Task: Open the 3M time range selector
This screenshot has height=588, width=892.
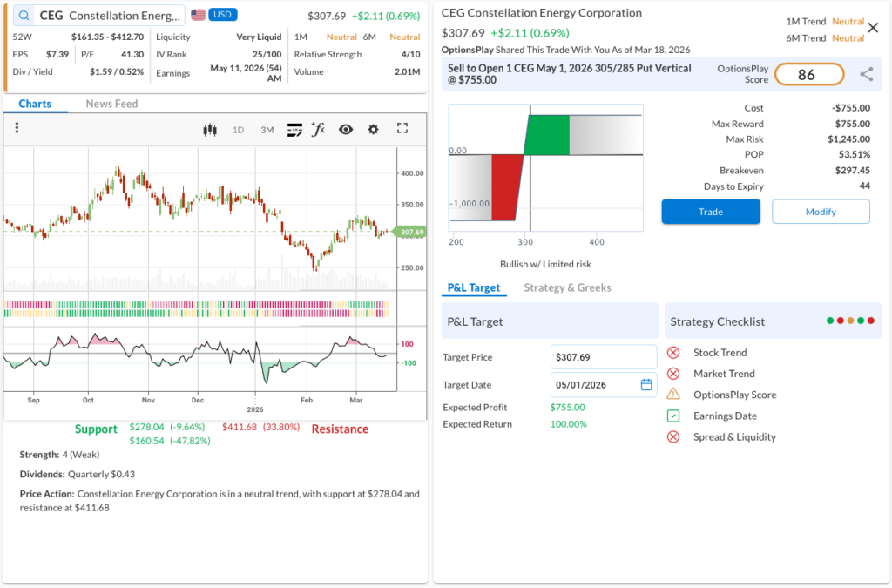Action: point(267,130)
